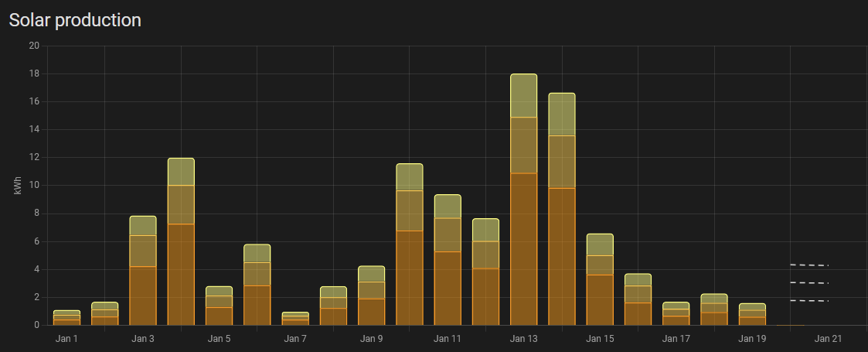Image resolution: width=868 pixels, height=352 pixels.
Task: Click the Jan 19 bar
Action: [752, 314]
